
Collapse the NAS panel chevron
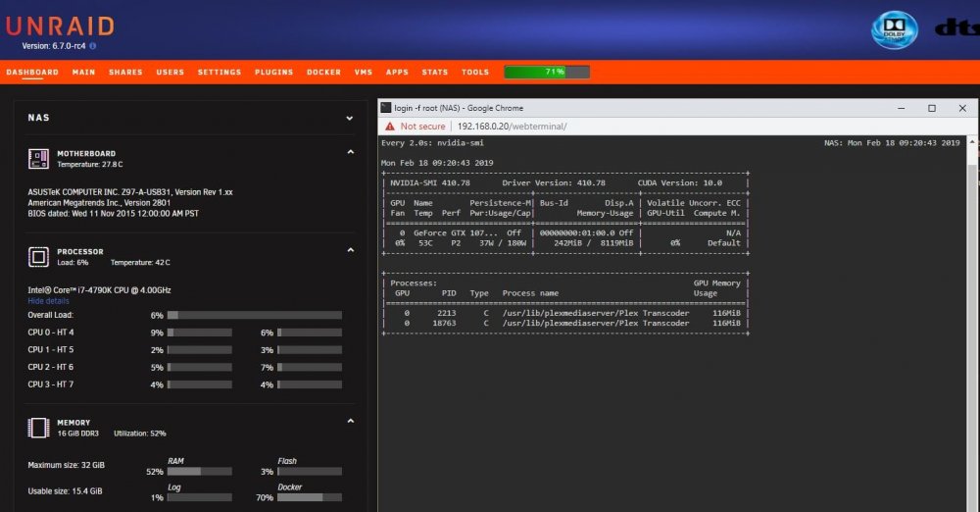[350, 118]
